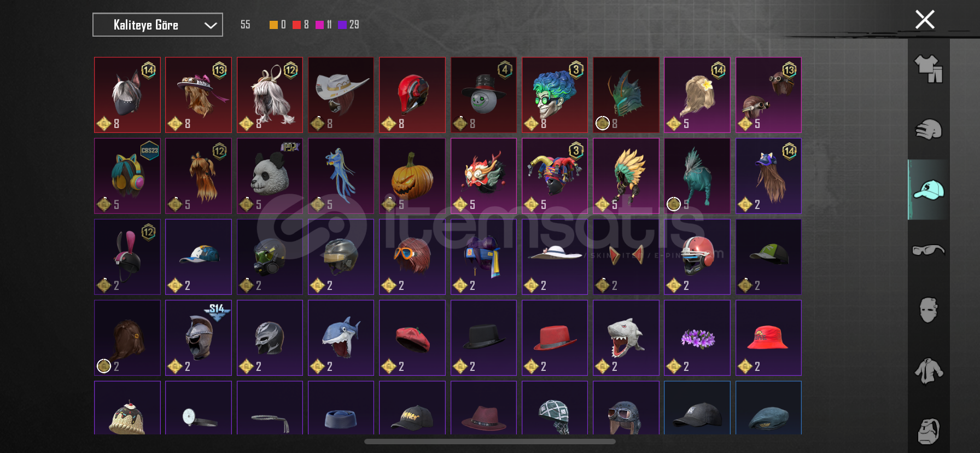Close the inventory with the X
This screenshot has height=453, width=980.
point(925,20)
